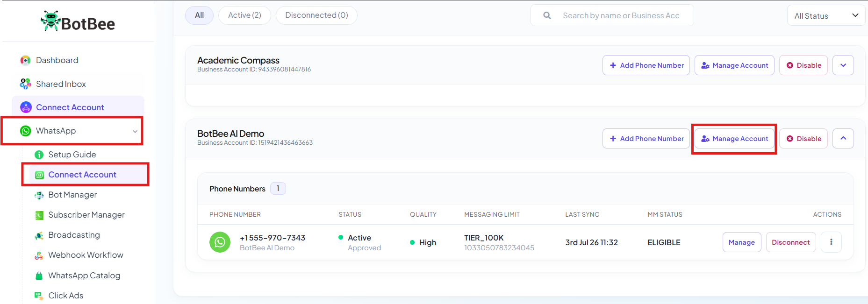Click the WhatsApp logo icon in sidebar
This screenshot has height=304, width=868.
tap(26, 131)
